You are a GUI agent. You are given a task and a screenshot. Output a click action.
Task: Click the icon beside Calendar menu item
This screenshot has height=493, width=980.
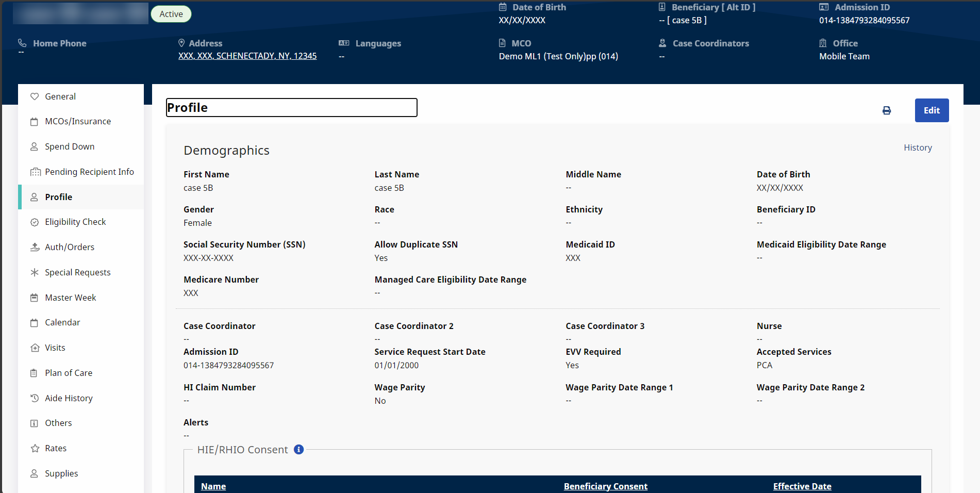point(35,323)
